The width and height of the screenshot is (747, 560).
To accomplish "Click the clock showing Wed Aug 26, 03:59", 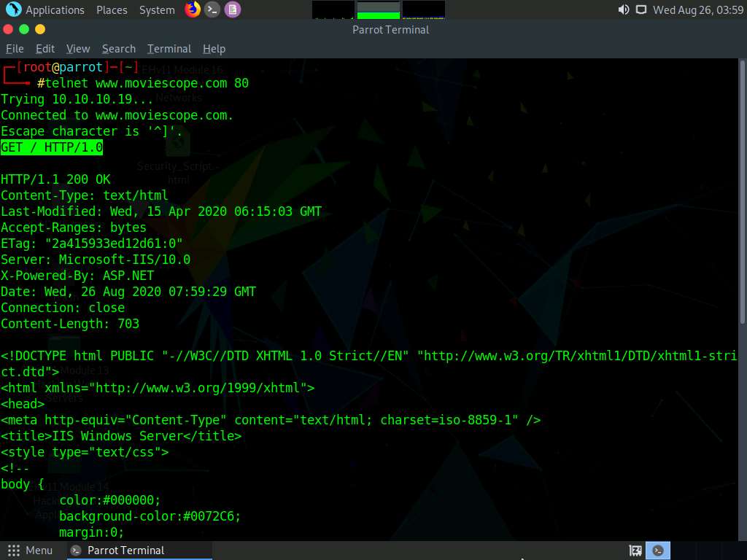I will click(x=698, y=10).
